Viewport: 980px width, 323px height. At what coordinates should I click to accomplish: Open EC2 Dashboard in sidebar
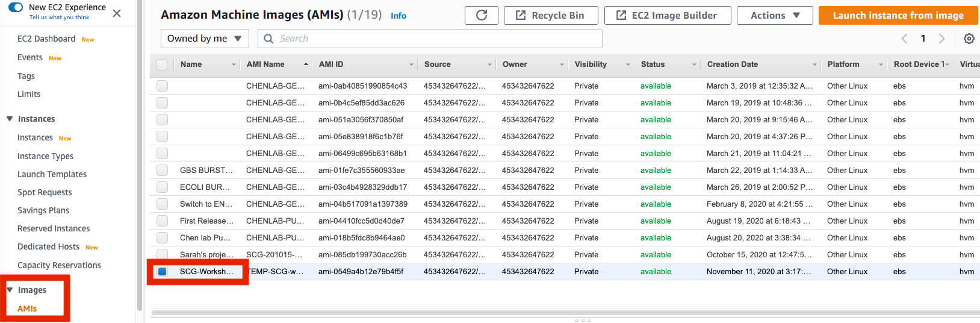(46, 39)
